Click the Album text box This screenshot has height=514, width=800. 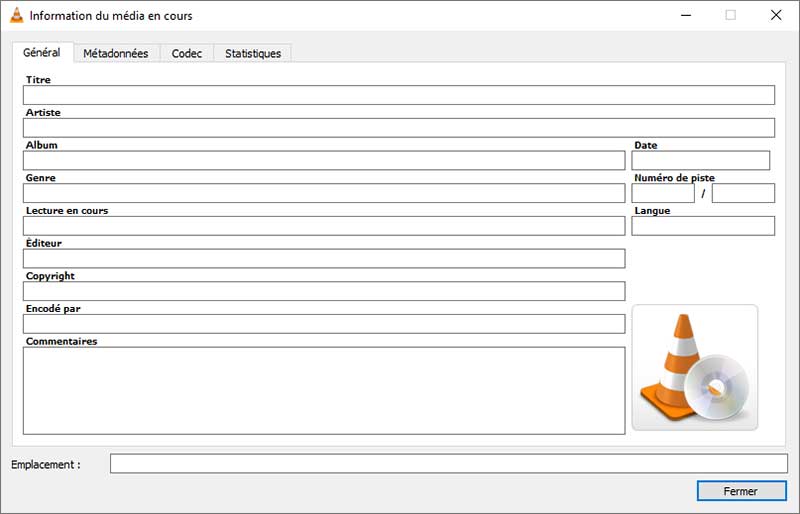(x=323, y=161)
